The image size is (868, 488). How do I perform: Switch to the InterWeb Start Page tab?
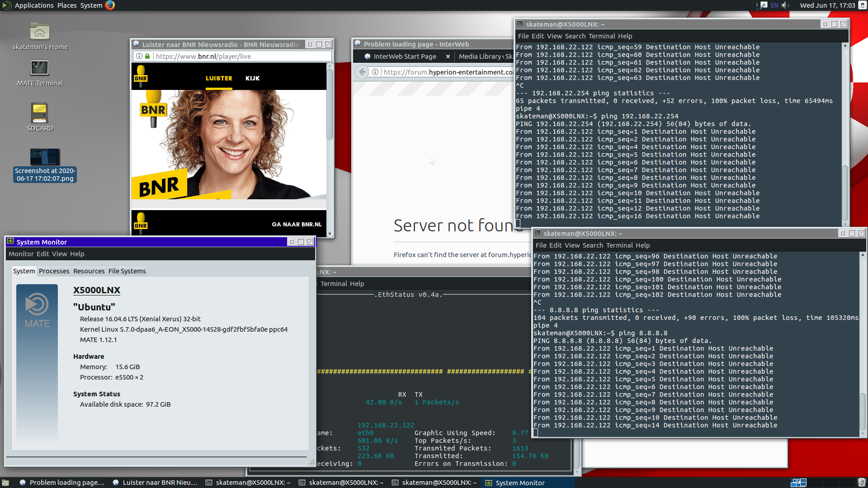coord(405,56)
